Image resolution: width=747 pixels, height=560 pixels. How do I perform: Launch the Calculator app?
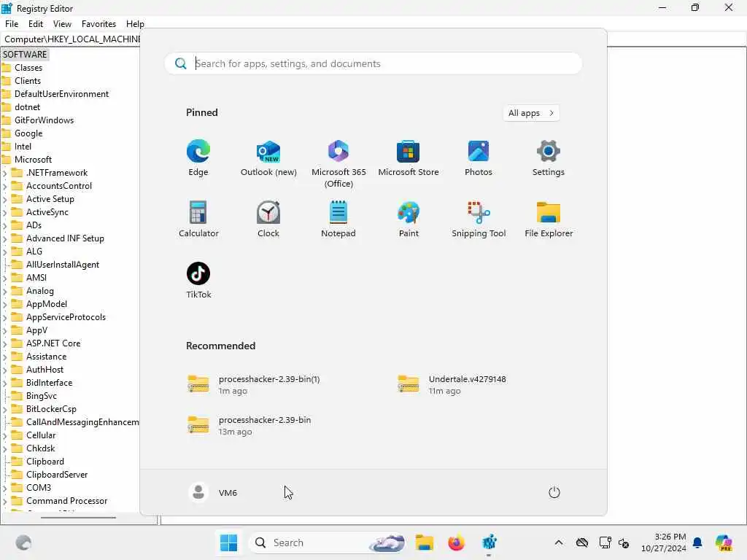198,219
